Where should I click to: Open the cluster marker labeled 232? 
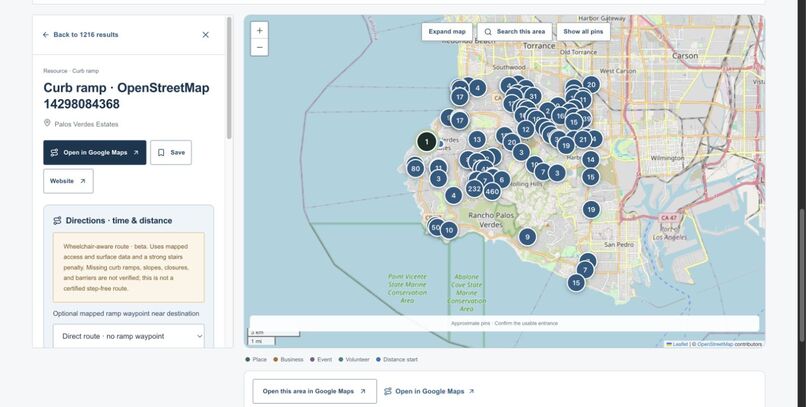pos(474,189)
